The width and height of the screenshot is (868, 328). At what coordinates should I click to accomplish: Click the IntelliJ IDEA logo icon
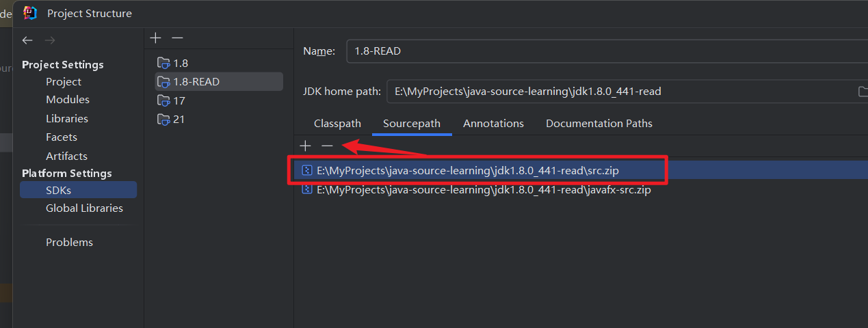click(30, 13)
